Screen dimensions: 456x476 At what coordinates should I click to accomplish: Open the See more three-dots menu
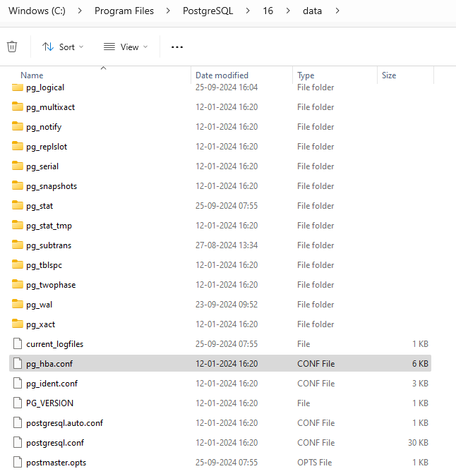[x=177, y=47]
